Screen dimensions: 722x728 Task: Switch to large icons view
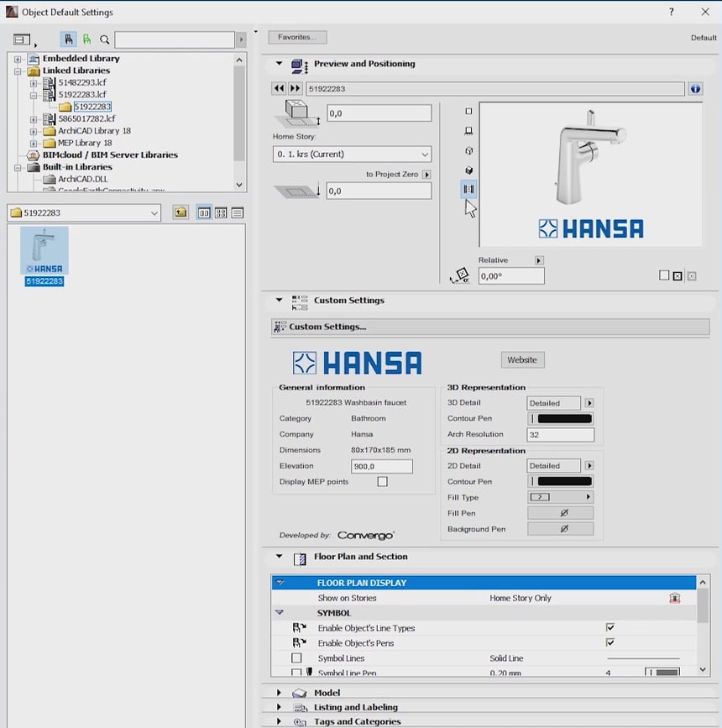point(204,213)
